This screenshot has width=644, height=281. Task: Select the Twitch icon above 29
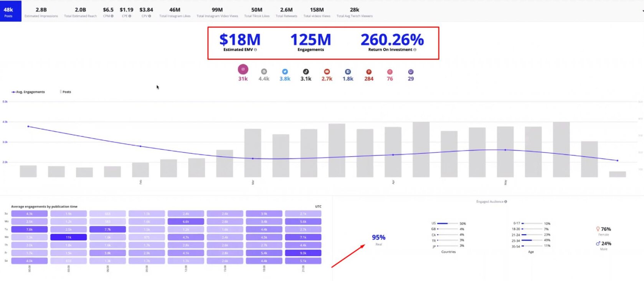click(x=411, y=72)
